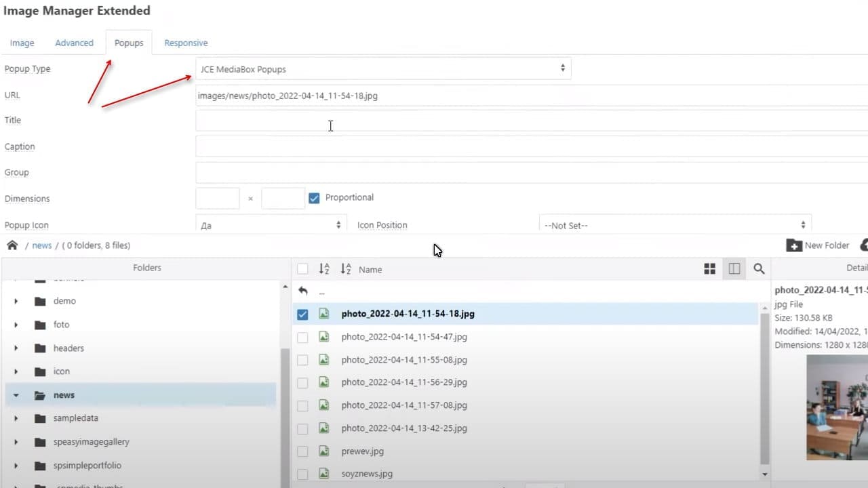Expand the demo folder tree arrow
Image resolution: width=868 pixels, height=488 pixels.
coord(16,301)
